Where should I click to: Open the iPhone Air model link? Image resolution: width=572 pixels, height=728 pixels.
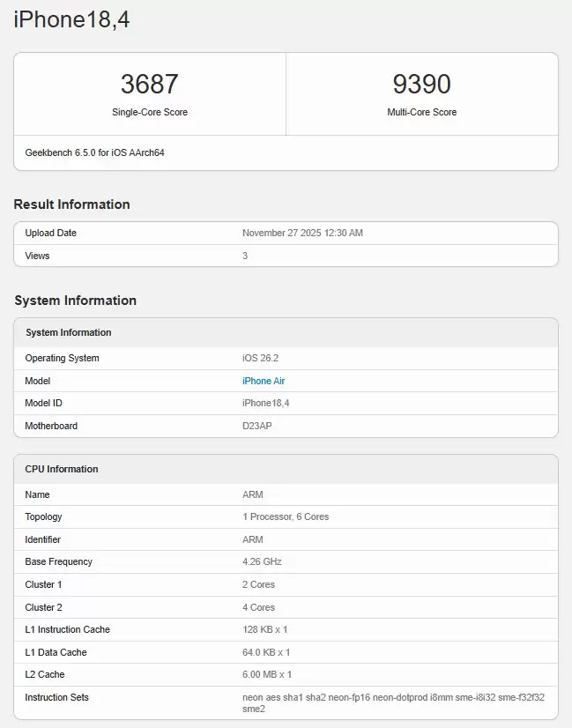[x=263, y=381]
